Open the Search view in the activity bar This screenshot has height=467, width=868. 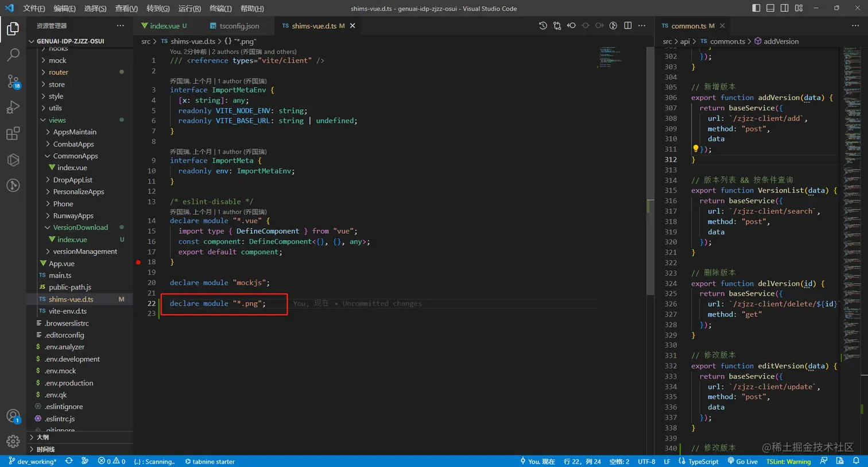(x=13, y=55)
